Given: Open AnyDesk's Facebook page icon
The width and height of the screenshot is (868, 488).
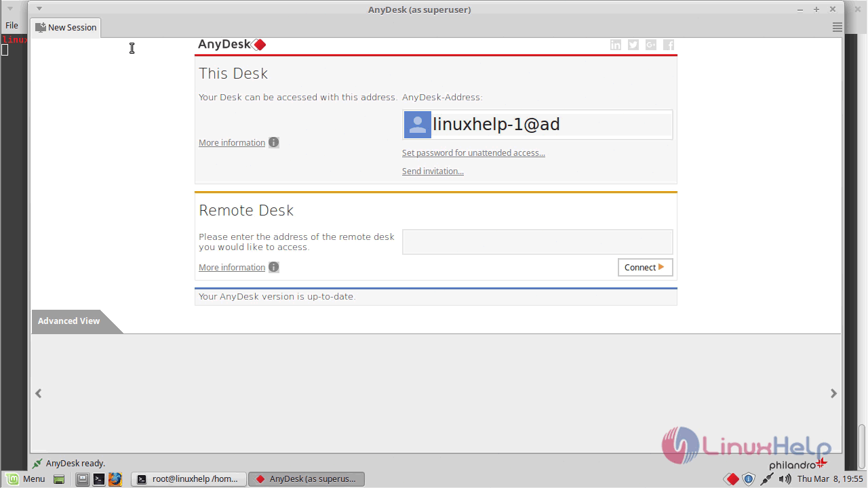Looking at the screenshot, I should click(669, 45).
